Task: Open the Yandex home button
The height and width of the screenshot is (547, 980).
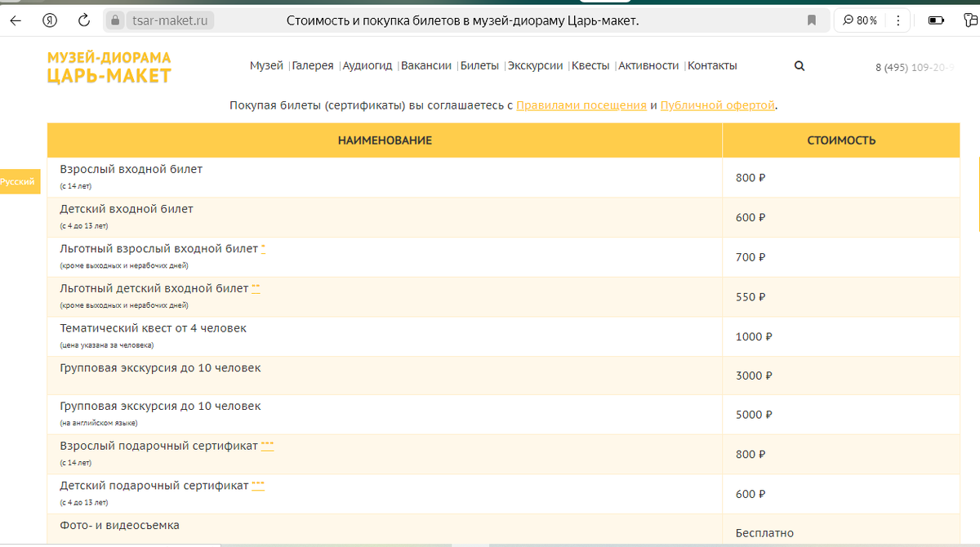Action: click(x=49, y=20)
